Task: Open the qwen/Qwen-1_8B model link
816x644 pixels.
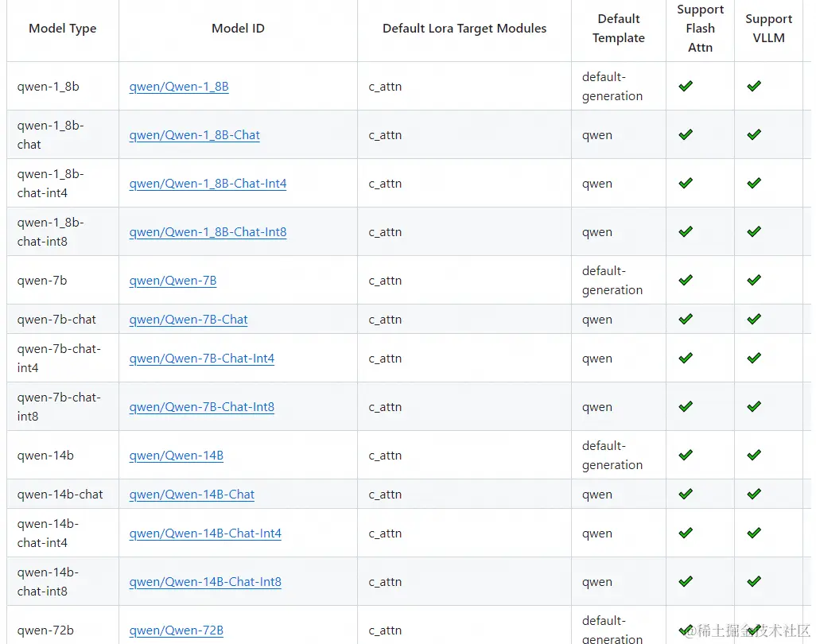Action: (x=179, y=87)
